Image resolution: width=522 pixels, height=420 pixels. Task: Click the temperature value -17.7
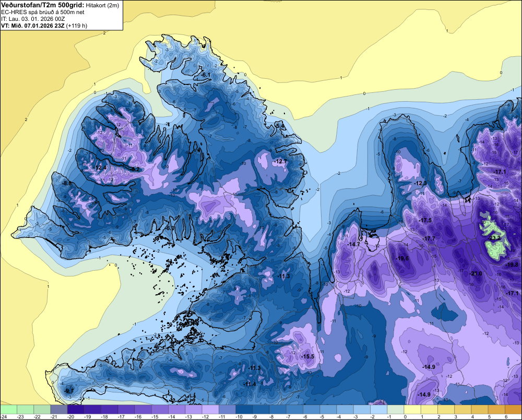tap(429, 238)
